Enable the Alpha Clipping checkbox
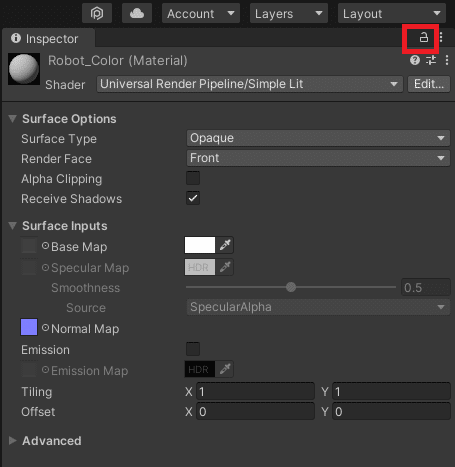The height and width of the screenshot is (467, 455). (193, 178)
